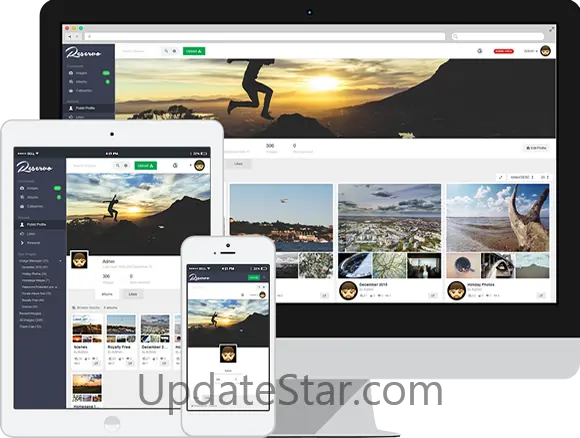This screenshot has width=580, height=438.
Task: Open the December 2015 album cover on desktop monitor
Action: 390,218
